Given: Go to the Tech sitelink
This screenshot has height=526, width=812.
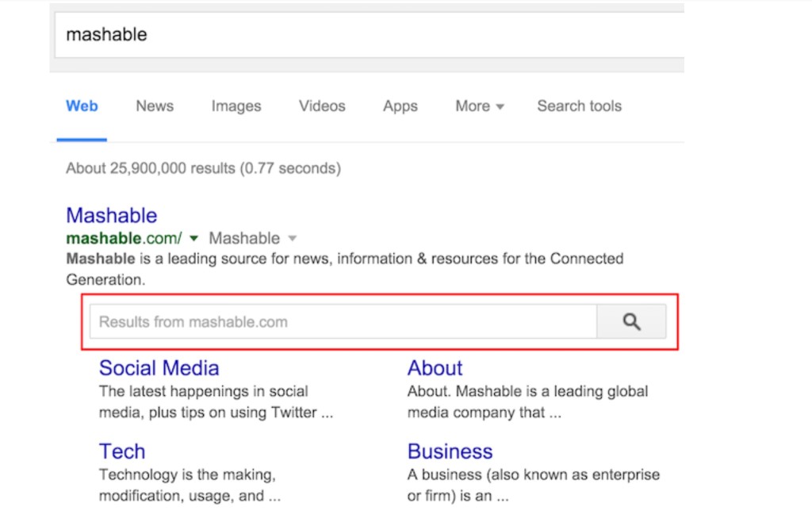Looking at the screenshot, I should click(122, 451).
